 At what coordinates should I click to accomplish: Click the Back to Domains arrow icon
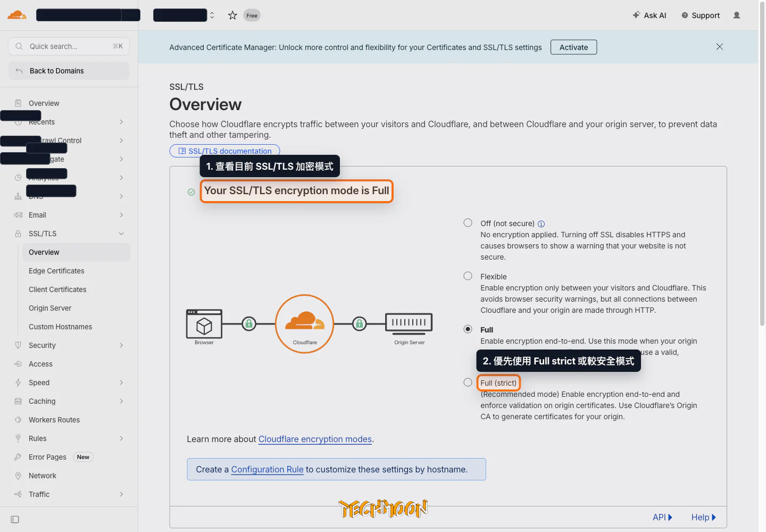19,71
